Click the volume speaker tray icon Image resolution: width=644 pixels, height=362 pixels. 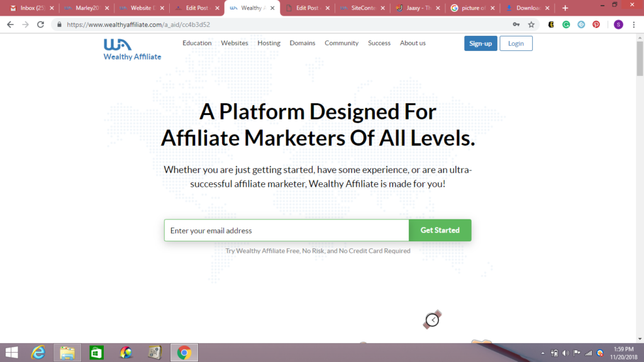point(565,353)
